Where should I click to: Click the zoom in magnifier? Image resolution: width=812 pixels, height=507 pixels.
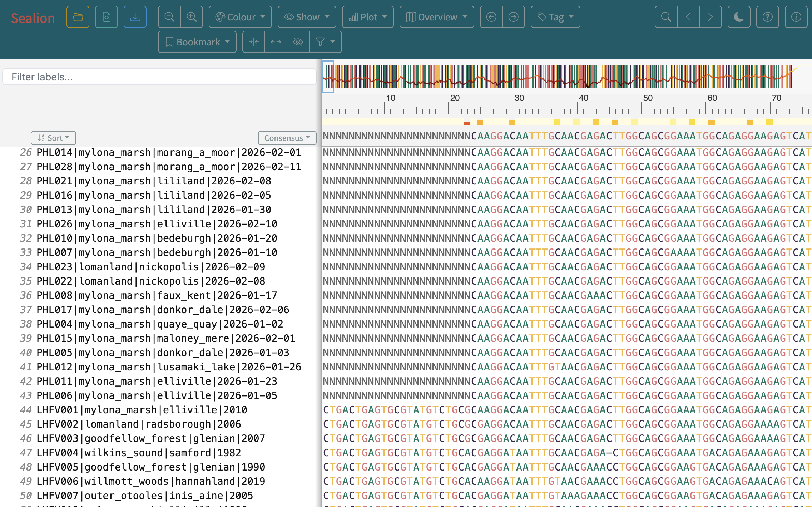click(x=192, y=17)
